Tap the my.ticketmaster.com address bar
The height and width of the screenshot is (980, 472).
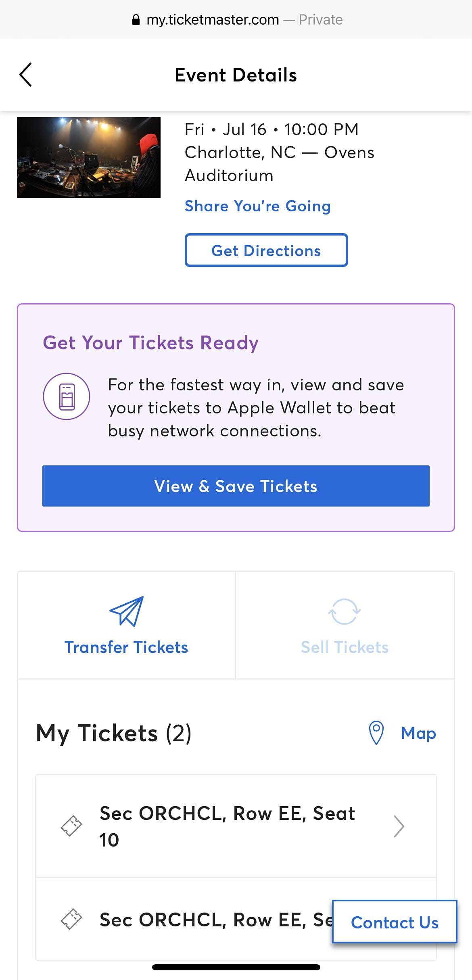pos(236,20)
